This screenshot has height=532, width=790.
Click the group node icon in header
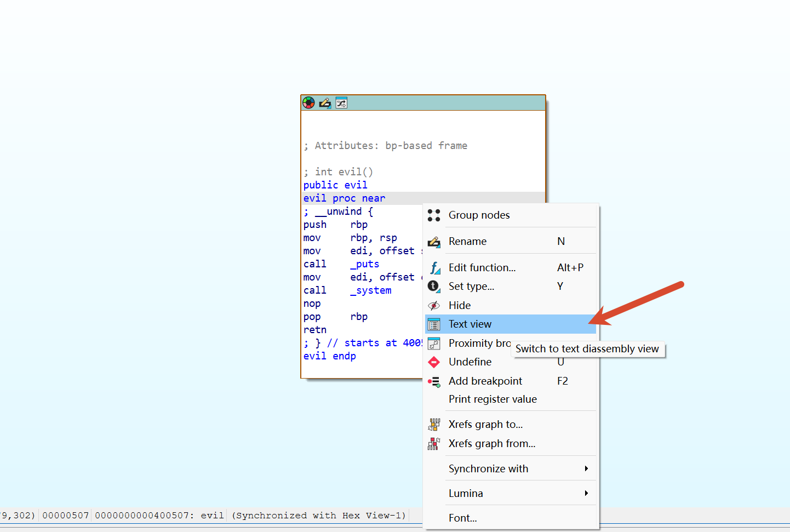tap(341, 103)
